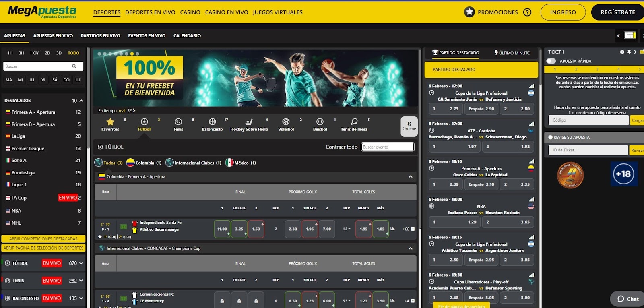644x308 pixels.
Task: Expand +66 more markets for Santa Fe match
Action: (x=408, y=229)
